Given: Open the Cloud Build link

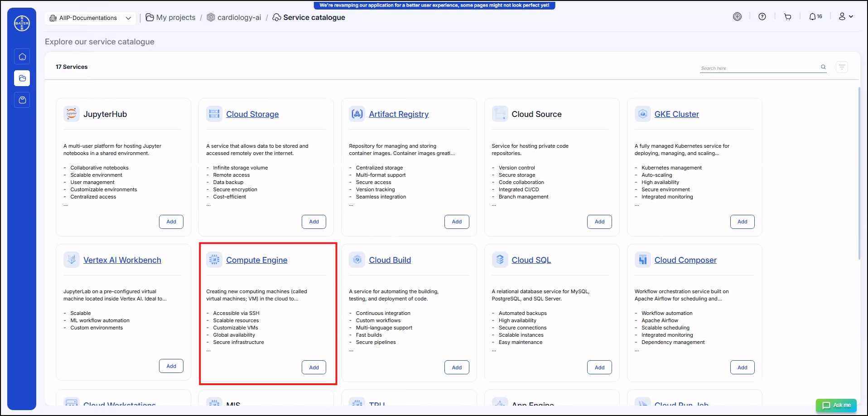Looking at the screenshot, I should point(390,260).
